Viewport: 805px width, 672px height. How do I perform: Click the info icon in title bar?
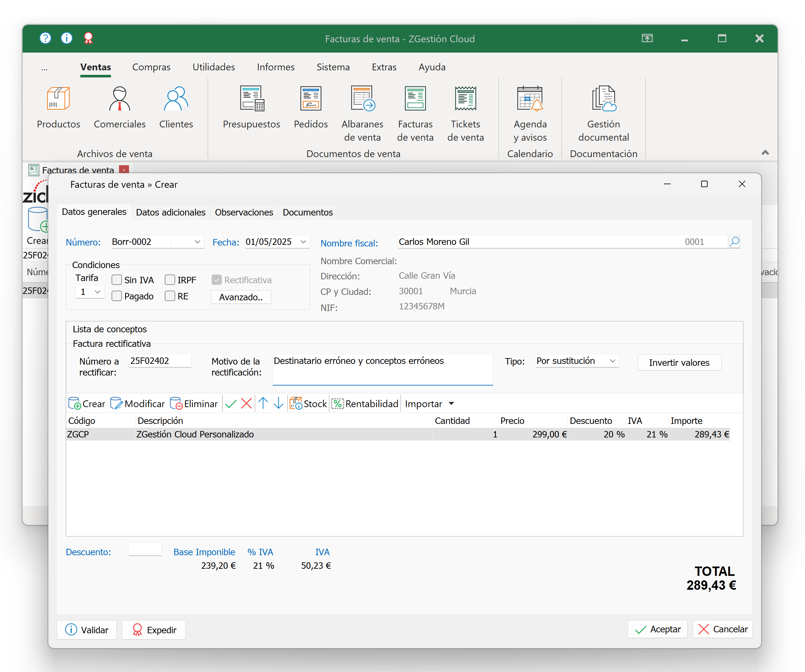point(67,38)
